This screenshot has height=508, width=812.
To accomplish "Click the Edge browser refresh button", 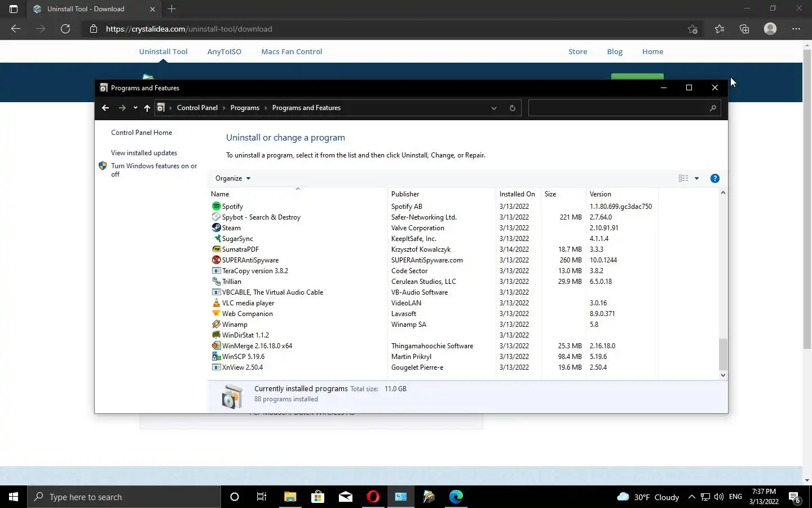I will [65, 29].
